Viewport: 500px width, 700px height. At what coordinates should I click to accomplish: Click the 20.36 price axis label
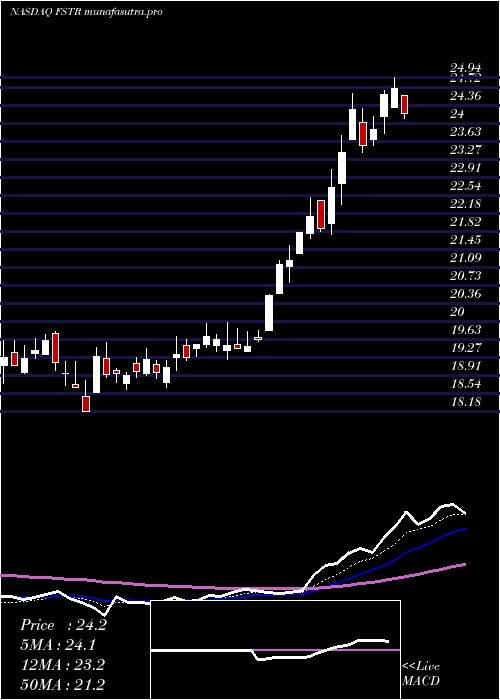coord(465,294)
